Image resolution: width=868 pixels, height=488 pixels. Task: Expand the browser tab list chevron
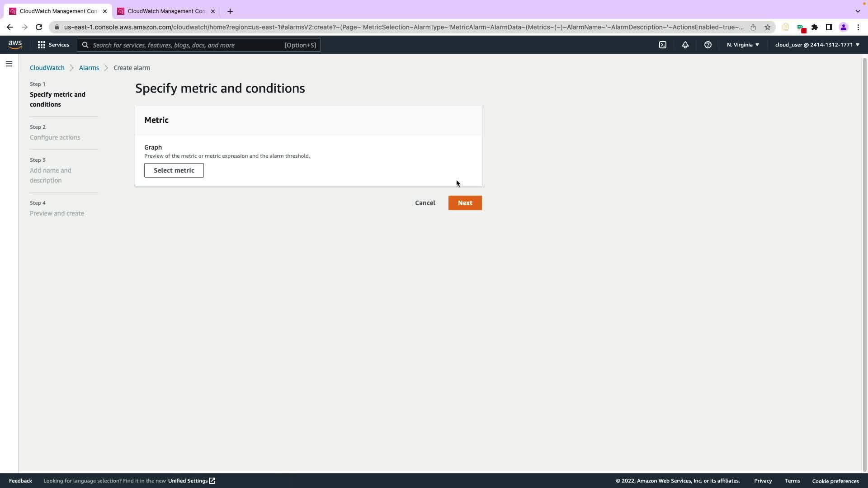coord(858,11)
